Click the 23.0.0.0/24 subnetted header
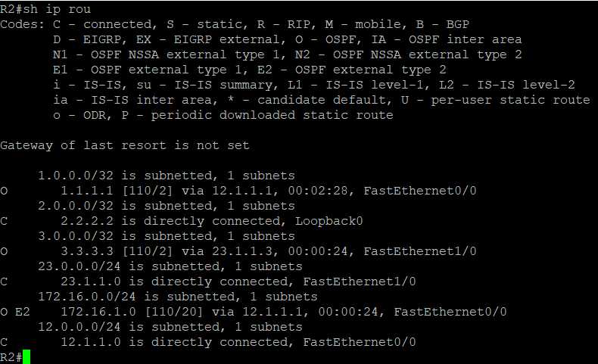This screenshot has height=364, width=598. coord(170,266)
